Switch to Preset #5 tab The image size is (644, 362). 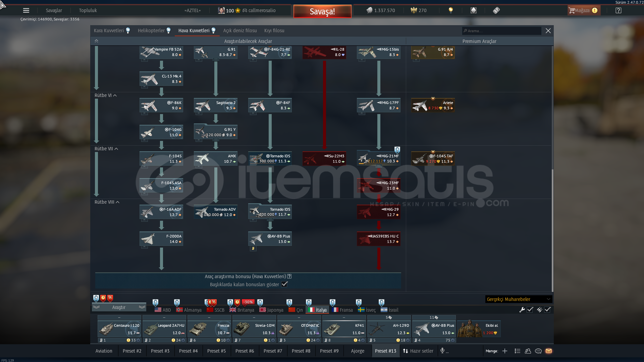pyautogui.click(x=217, y=351)
